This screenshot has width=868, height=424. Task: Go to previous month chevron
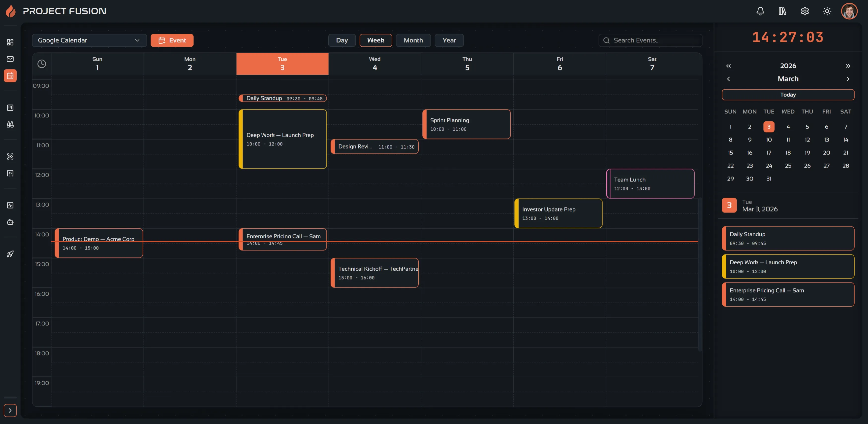pyautogui.click(x=728, y=79)
